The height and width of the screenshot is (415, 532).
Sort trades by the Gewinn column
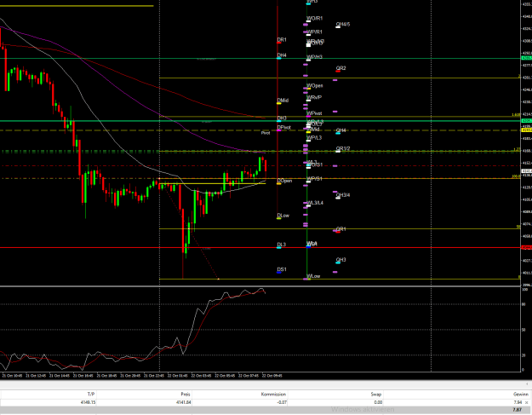(521, 395)
